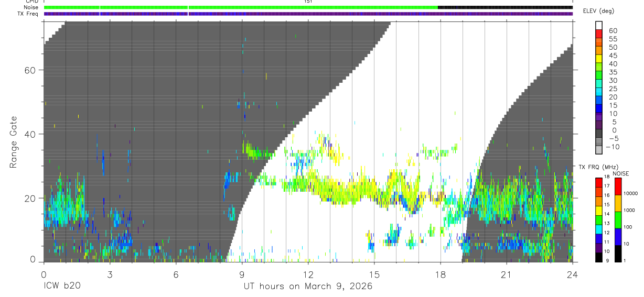Pick the light gray bottom segment of ELEV bar
Image resolution: width=644 pixels, height=297 pixels.
click(x=599, y=149)
